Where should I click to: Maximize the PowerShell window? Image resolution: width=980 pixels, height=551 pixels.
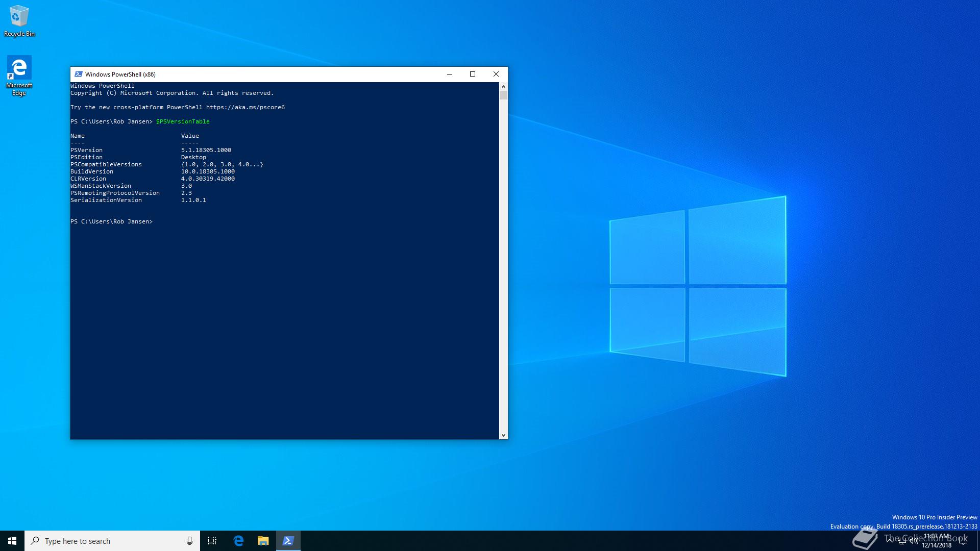[x=473, y=74]
